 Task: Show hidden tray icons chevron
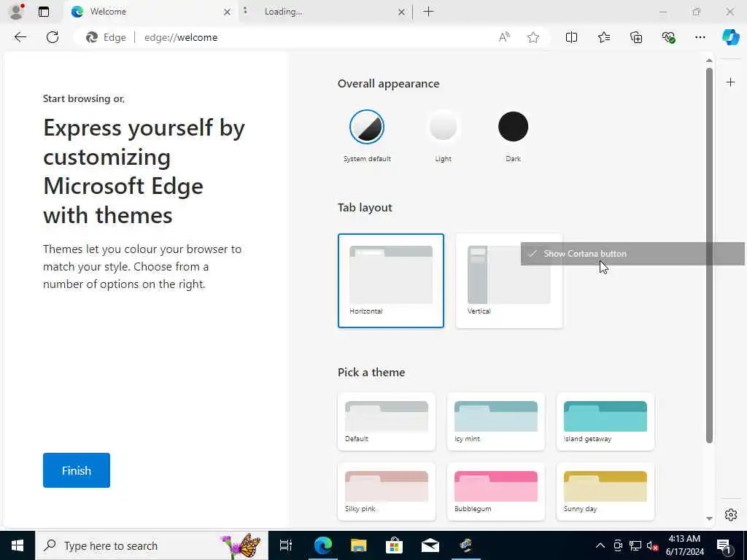pos(600,545)
